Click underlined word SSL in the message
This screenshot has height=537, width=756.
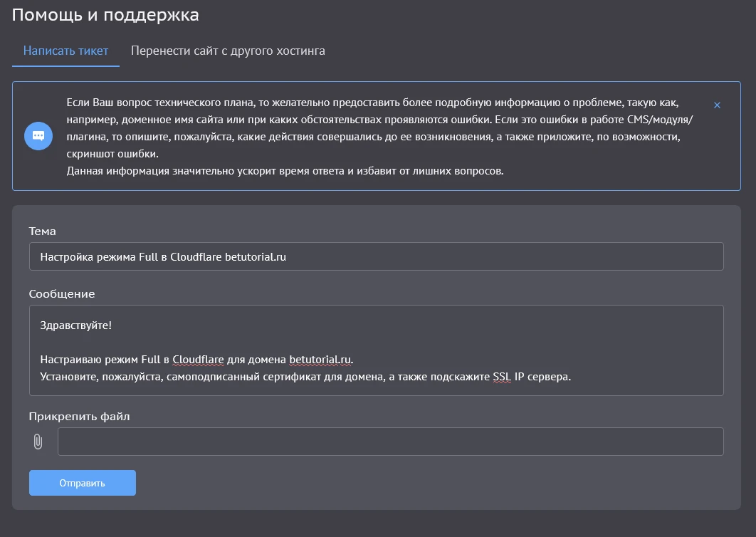(x=502, y=377)
